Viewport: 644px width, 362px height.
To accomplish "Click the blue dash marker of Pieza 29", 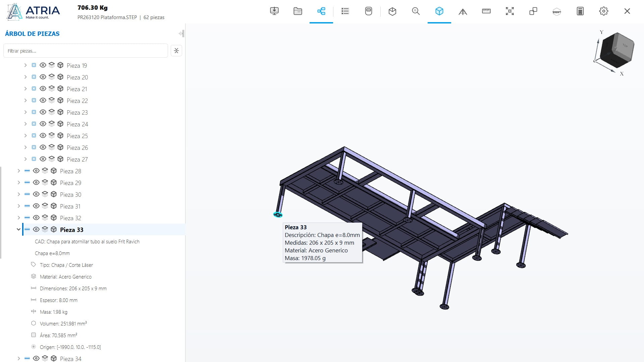I will pos(27,182).
